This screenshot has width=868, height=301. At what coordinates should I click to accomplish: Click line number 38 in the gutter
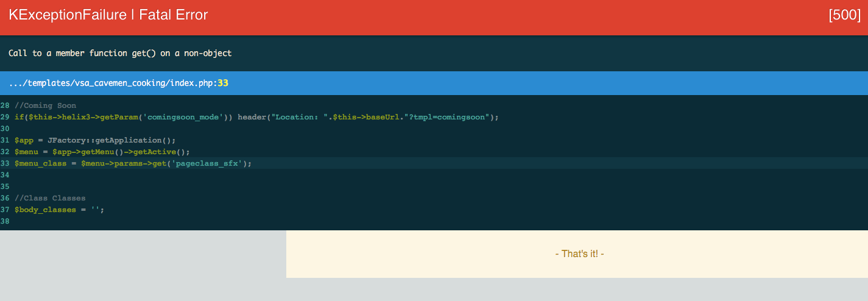[x=5, y=221]
